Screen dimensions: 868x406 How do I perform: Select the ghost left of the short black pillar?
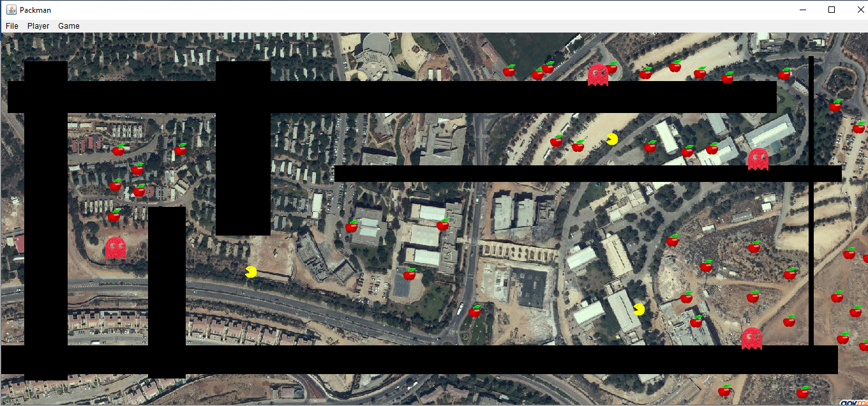[x=116, y=248]
